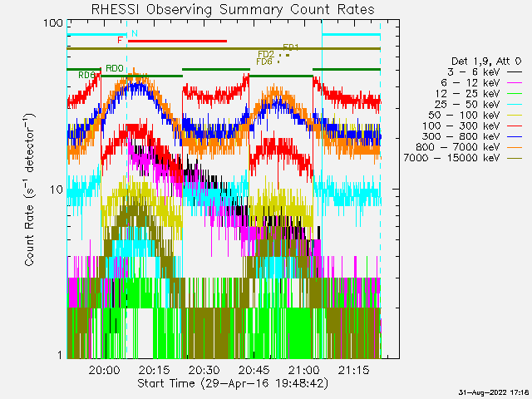532x399 pixels.
Task: Click the red F flare flag label
Action: (120, 41)
